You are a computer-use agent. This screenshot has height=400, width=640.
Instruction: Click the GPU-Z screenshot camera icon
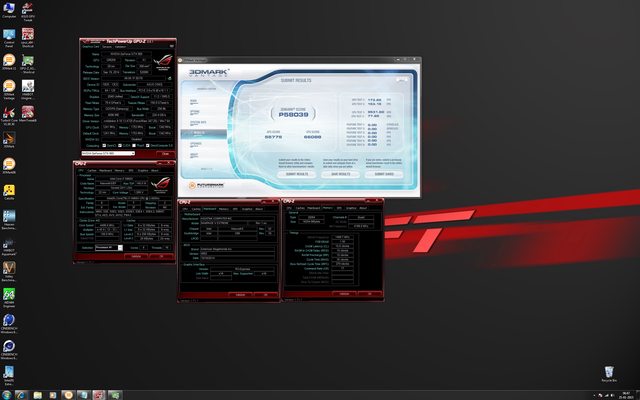point(171,47)
